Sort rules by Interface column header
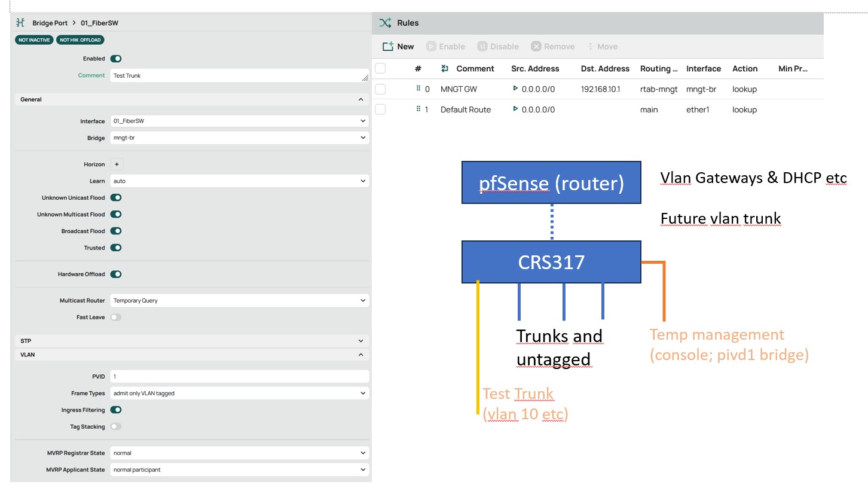The image size is (868, 497). click(704, 69)
